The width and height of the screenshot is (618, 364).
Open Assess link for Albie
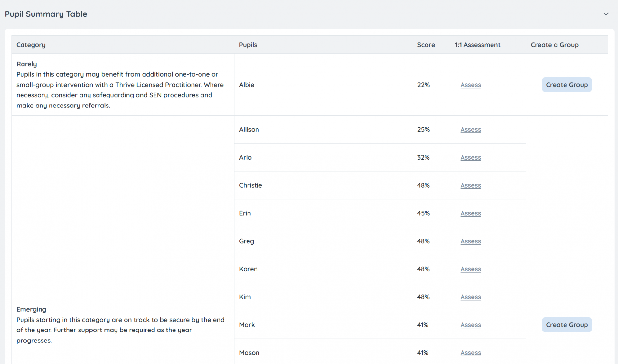pyautogui.click(x=470, y=85)
